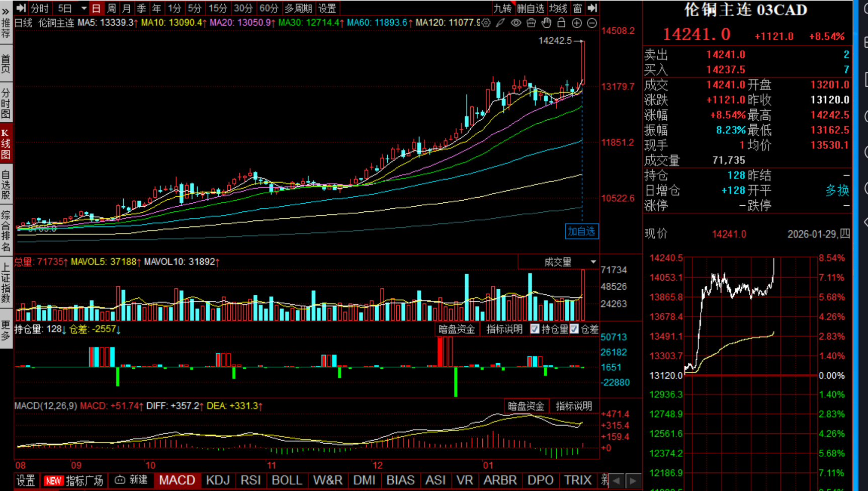Select the DMI indicator tab

tap(364, 480)
